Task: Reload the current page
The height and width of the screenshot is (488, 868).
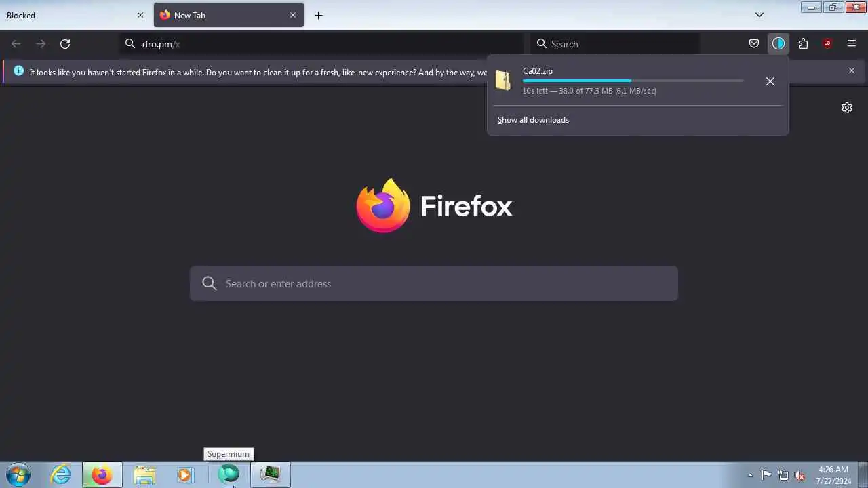Action: (65, 44)
